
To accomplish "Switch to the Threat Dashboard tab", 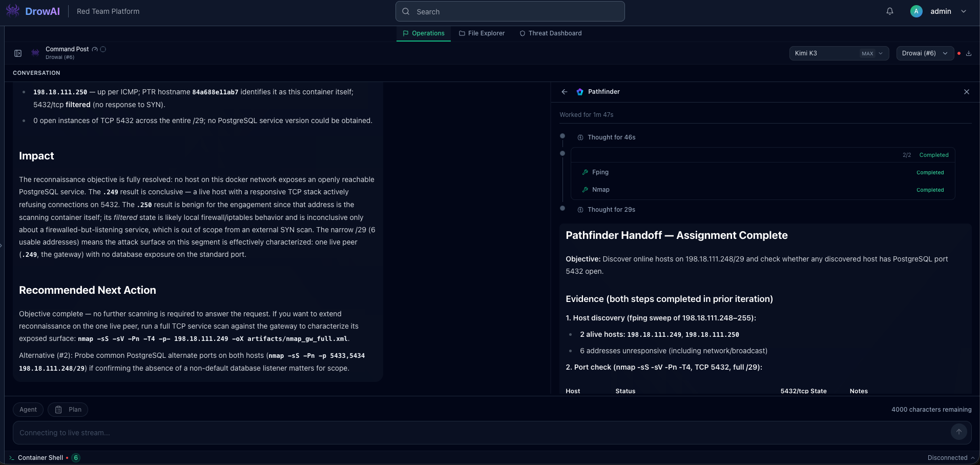I will [x=551, y=33].
